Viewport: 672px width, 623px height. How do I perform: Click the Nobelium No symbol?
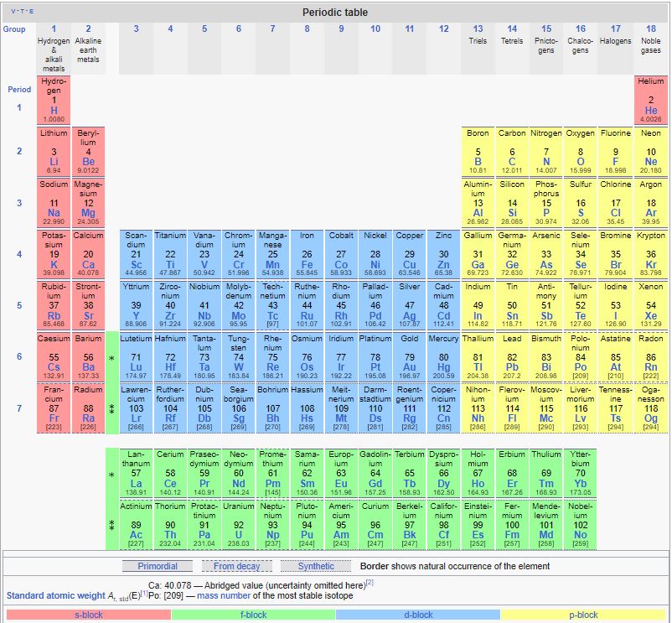[x=581, y=535]
